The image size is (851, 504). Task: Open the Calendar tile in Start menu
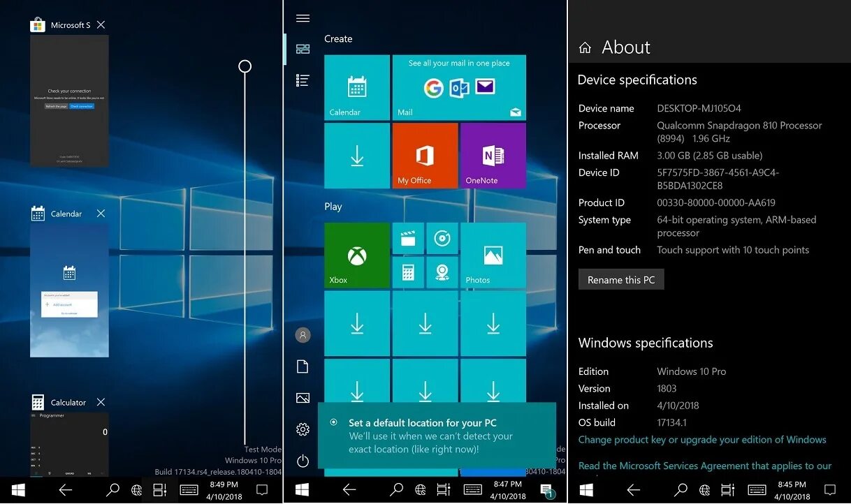[x=357, y=87]
